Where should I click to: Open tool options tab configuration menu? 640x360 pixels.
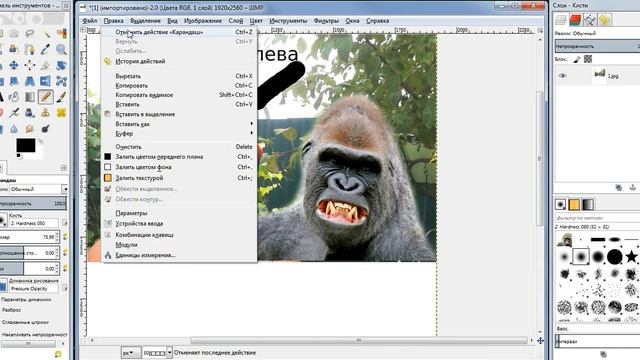pyautogui.click(x=63, y=168)
